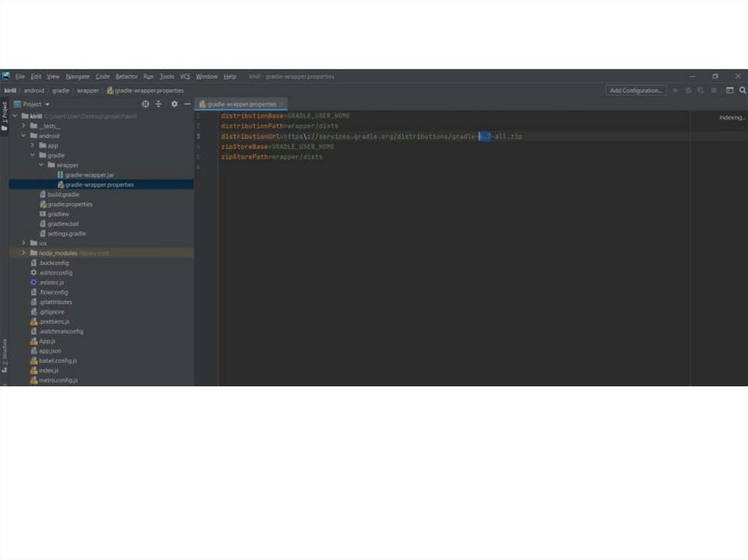Image resolution: width=748 pixels, height=560 pixels.
Task: Hide the Project tool window
Action: (187, 104)
